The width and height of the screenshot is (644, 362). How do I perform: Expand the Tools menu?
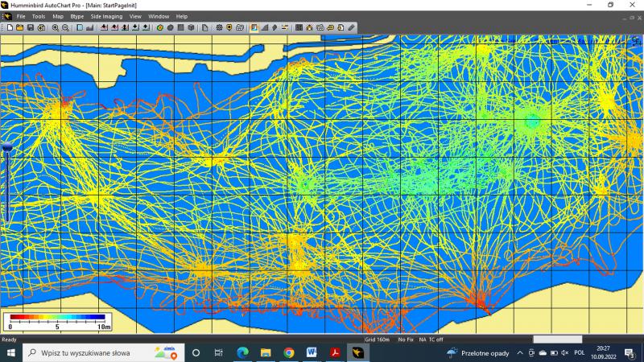(39, 16)
